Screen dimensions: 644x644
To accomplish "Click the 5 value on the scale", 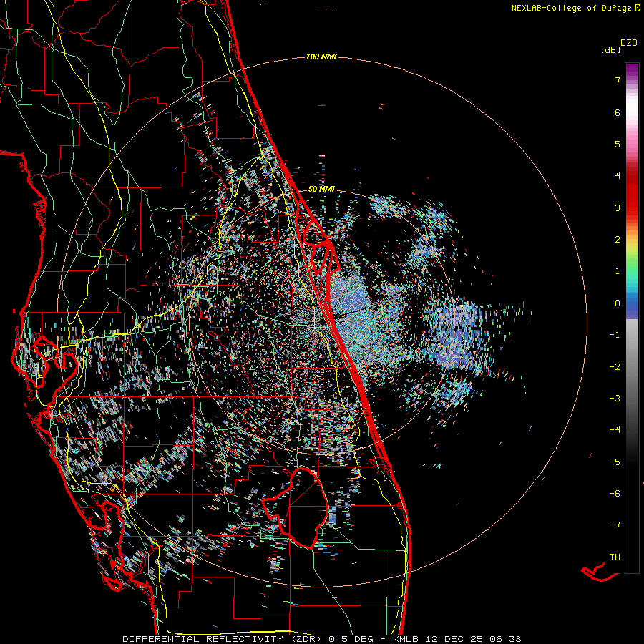I will [618, 144].
